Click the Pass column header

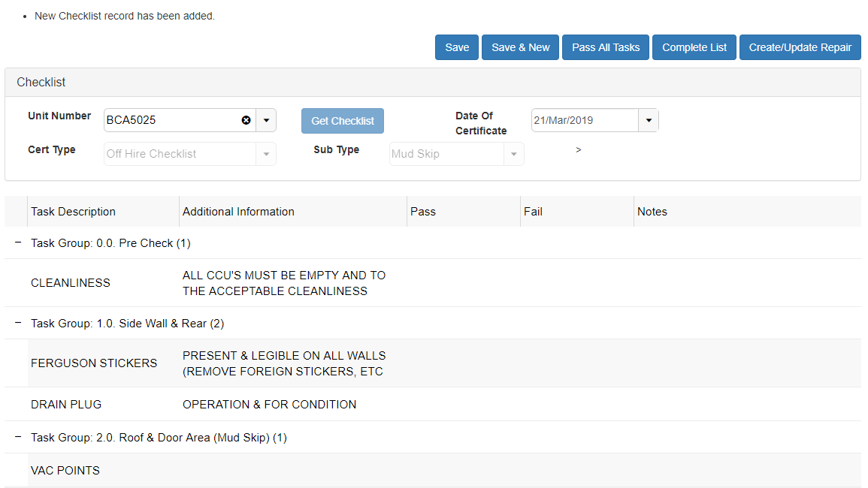423,212
